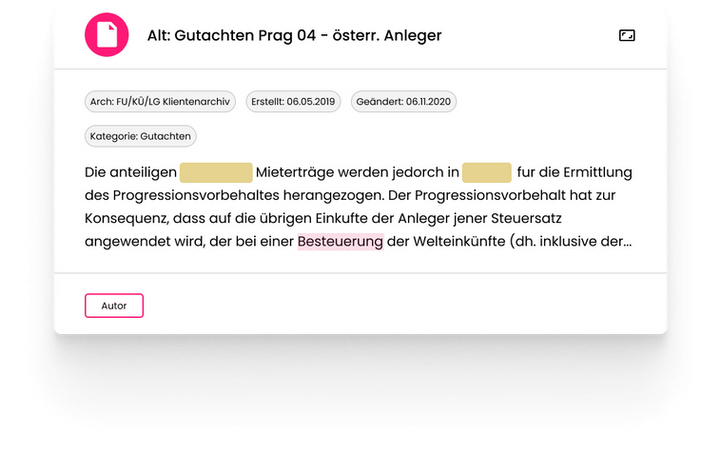Expand card with the fullscreen icon
The image size is (720, 456).
pos(627,35)
